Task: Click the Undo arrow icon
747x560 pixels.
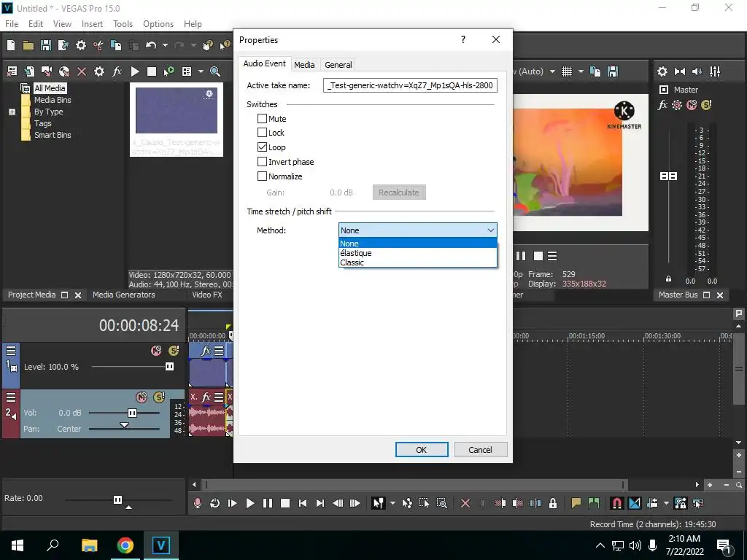Action: coord(151,45)
